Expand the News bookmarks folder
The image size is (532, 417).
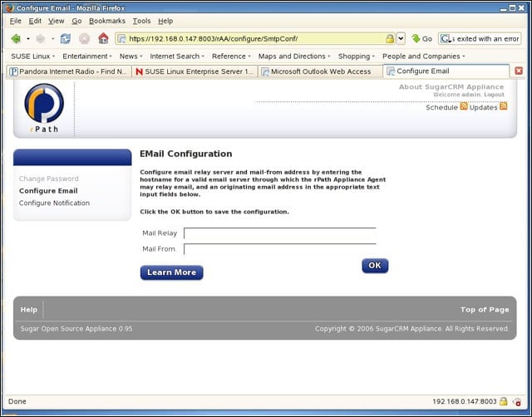click(x=131, y=56)
